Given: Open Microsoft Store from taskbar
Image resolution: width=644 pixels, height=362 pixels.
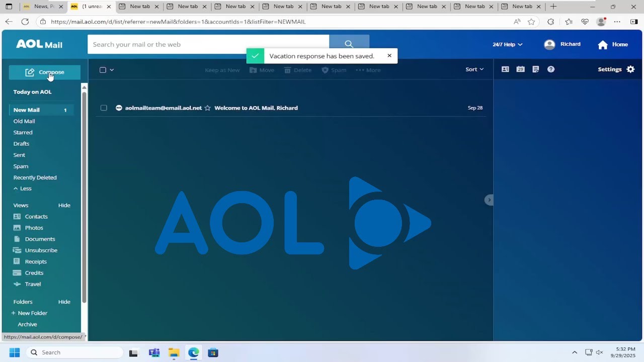Looking at the screenshot, I should (213, 352).
